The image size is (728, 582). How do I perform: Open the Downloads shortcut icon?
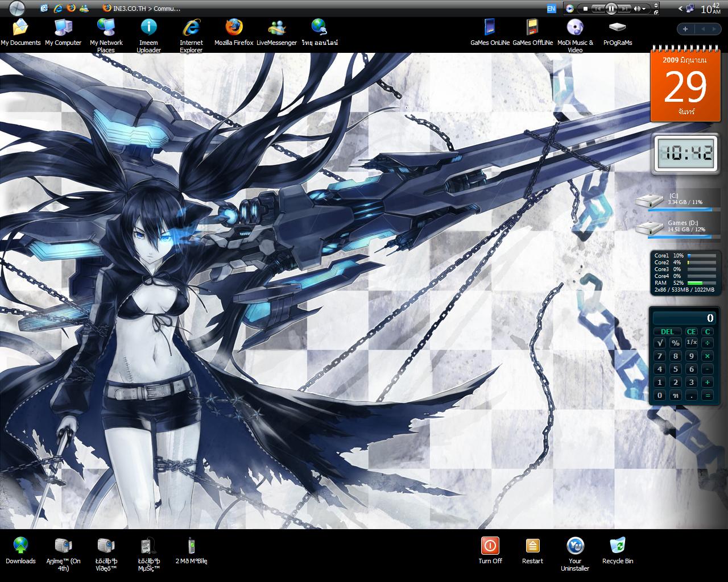pyautogui.click(x=20, y=551)
